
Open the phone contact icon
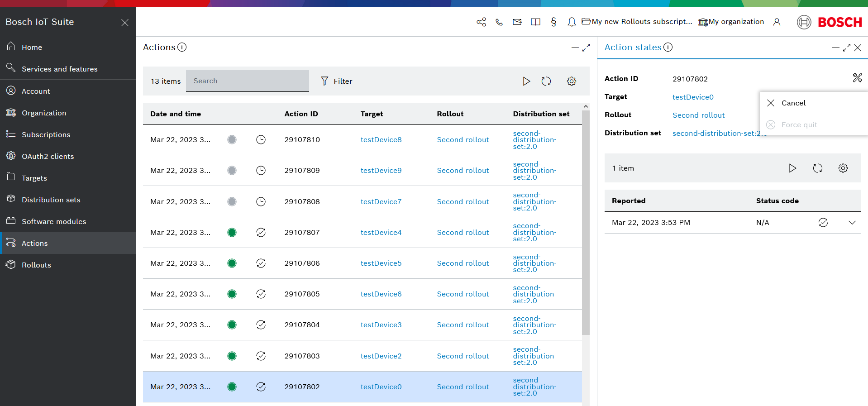[x=499, y=22]
